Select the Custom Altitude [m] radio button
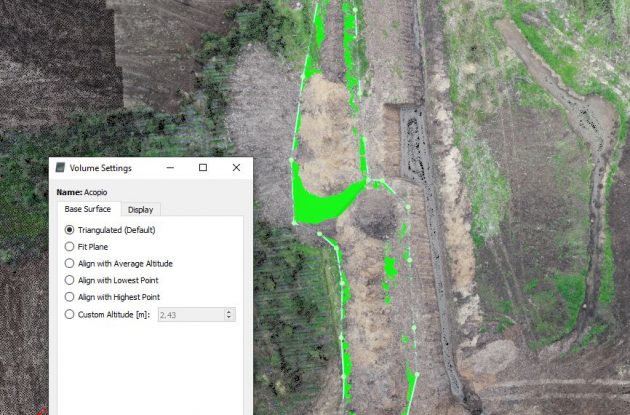 pyautogui.click(x=69, y=314)
